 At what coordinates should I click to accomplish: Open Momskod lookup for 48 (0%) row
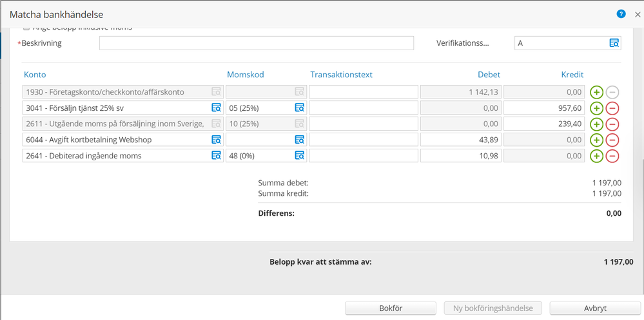tap(299, 156)
